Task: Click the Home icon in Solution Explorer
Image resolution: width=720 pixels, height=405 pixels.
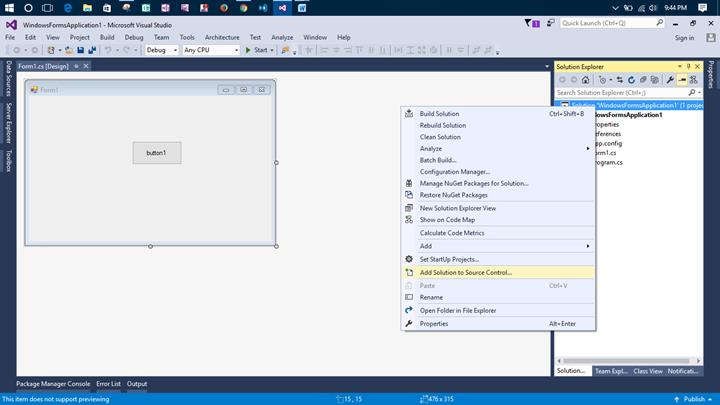Action: pos(585,80)
